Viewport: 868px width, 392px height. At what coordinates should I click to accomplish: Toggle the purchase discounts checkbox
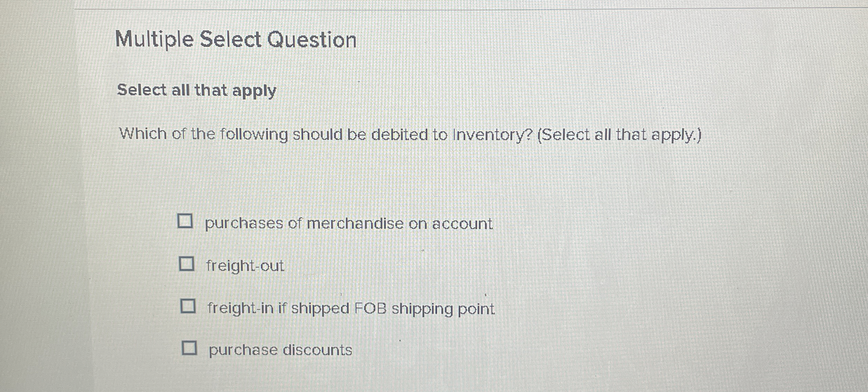pos(190,348)
